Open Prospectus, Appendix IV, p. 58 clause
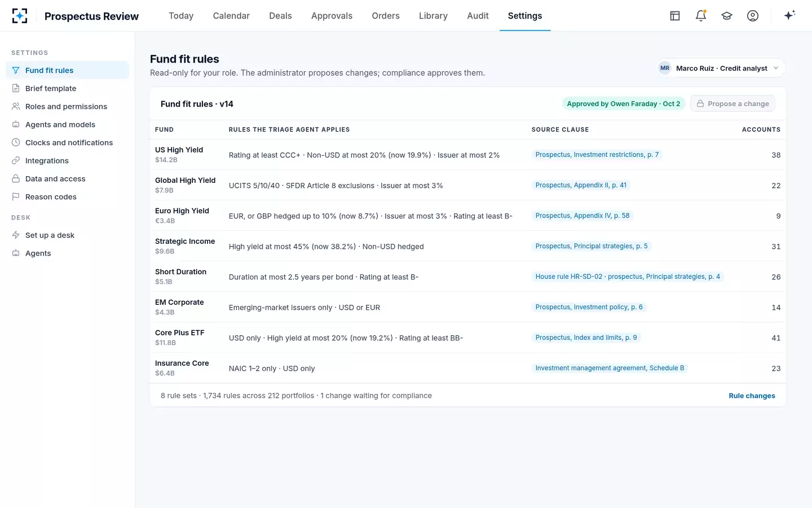The width and height of the screenshot is (812, 508). click(582, 216)
